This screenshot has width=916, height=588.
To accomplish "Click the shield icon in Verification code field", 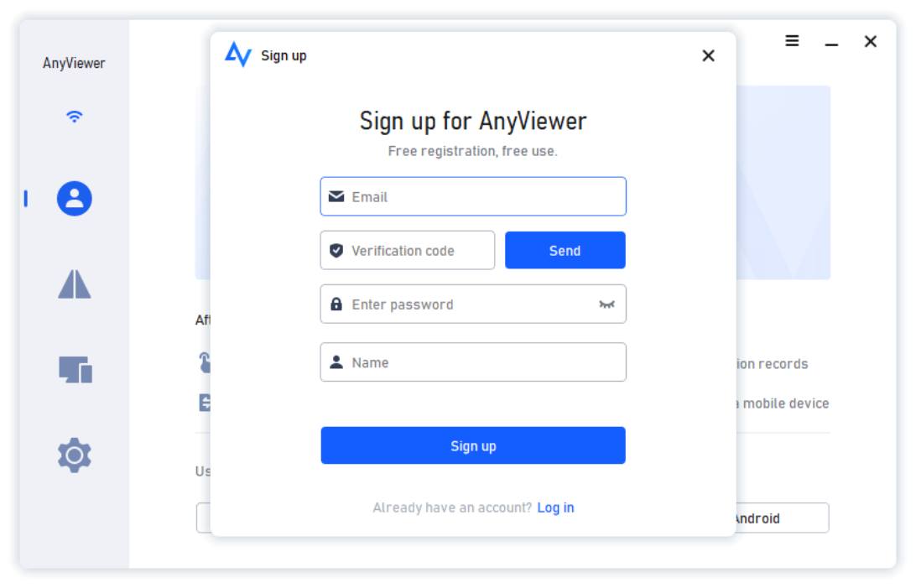I will click(336, 251).
